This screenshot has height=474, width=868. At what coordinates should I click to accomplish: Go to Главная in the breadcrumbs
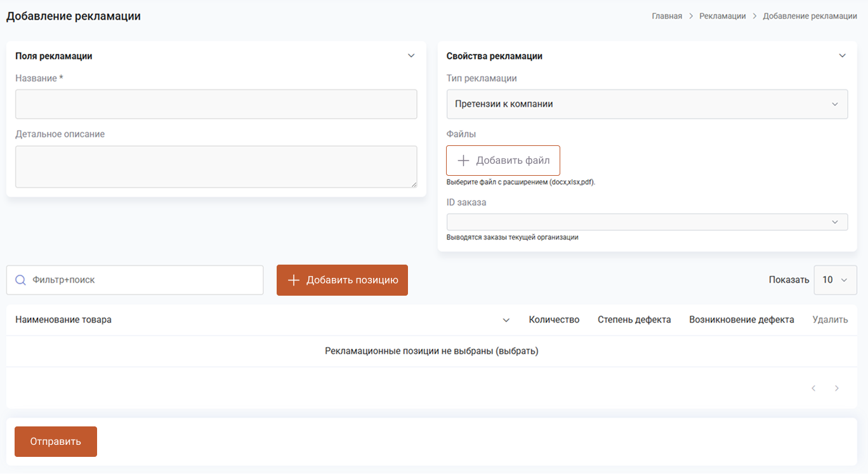(667, 16)
